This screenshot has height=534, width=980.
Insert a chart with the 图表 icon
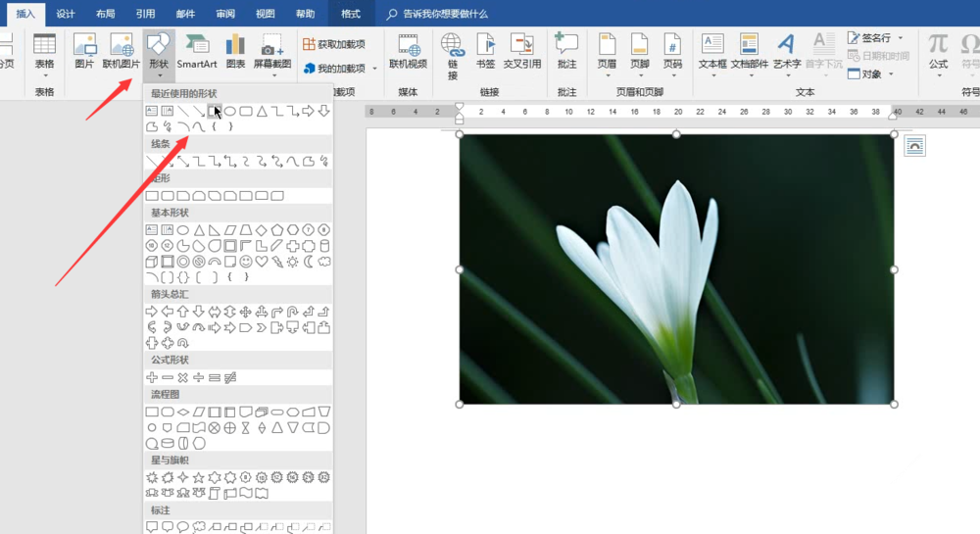[x=235, y=51]
